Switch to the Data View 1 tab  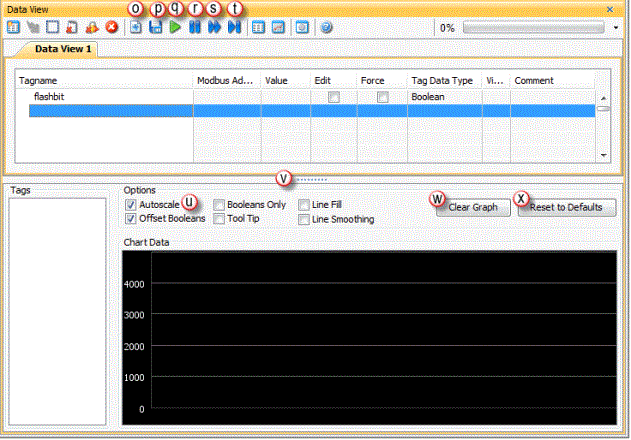pyautogui.click(x=63, y=48)
